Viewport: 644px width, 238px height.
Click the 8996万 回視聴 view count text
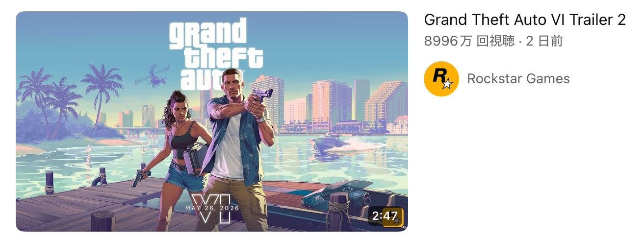pyautogui.click(x=469, y=42)
